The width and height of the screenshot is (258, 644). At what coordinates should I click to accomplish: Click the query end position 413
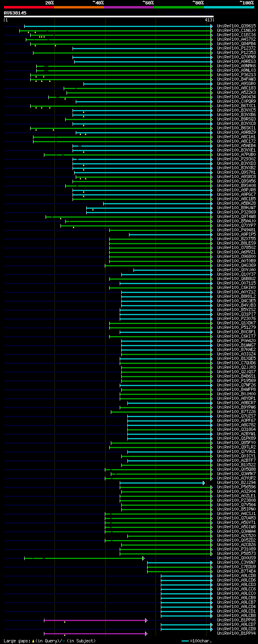tap(208, 20)
